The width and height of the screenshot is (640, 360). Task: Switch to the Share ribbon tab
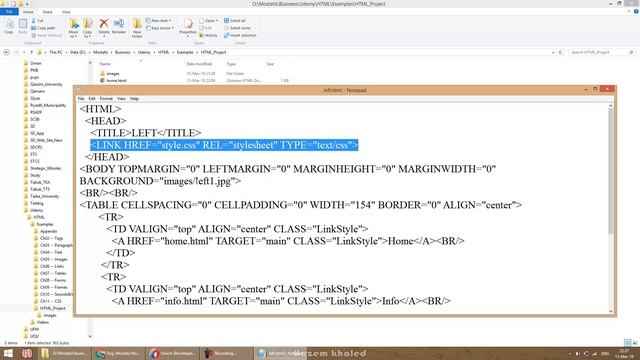coord(47,12)
